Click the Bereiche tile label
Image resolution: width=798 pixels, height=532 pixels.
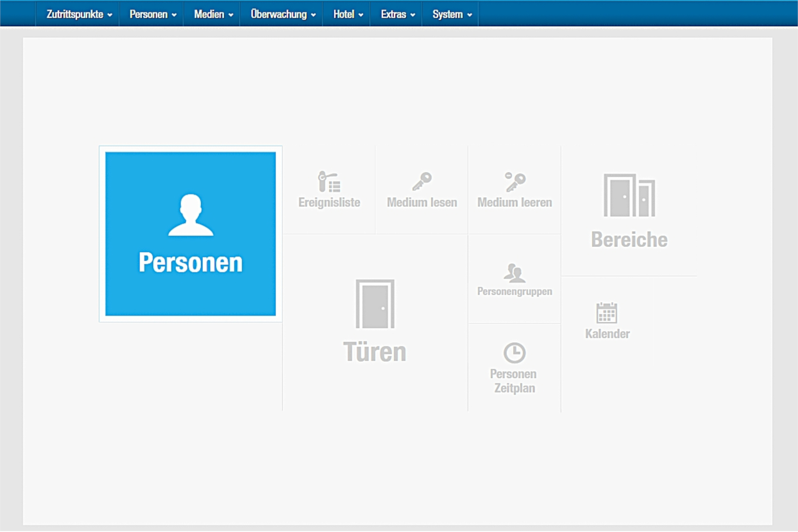tap(629, 240)
